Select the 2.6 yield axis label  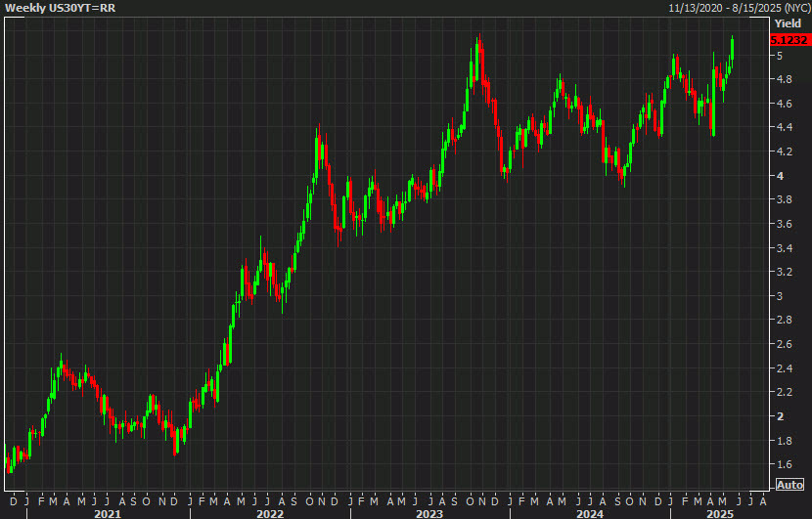coord(784,344)
